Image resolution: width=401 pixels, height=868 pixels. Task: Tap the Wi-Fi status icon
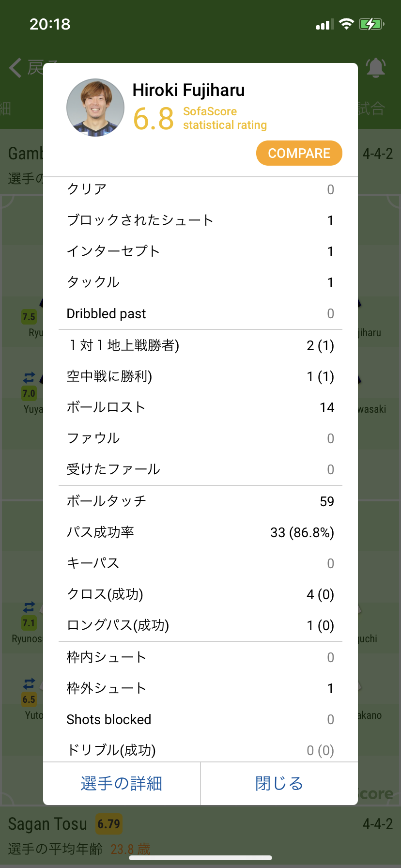(x=346, y=24)
